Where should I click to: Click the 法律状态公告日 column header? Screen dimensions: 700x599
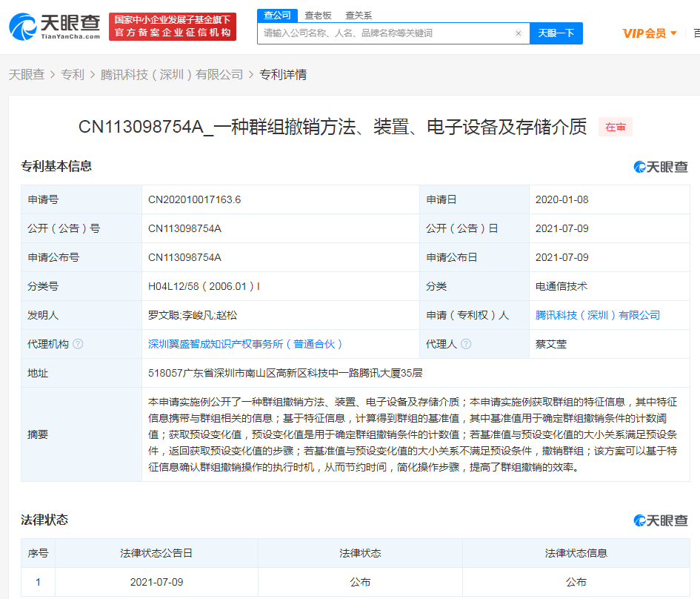(x=156, y=553)
